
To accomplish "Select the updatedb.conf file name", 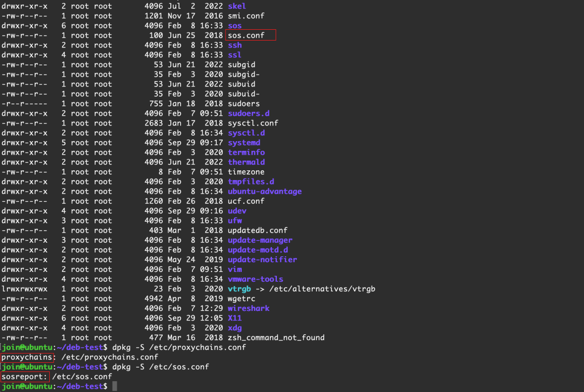I will pos(257,230).
